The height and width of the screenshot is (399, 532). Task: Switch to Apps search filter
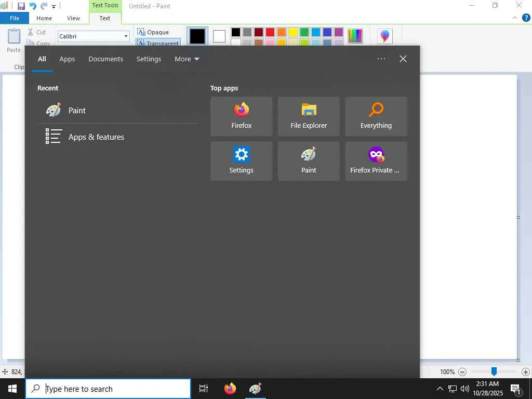point(67,59)
